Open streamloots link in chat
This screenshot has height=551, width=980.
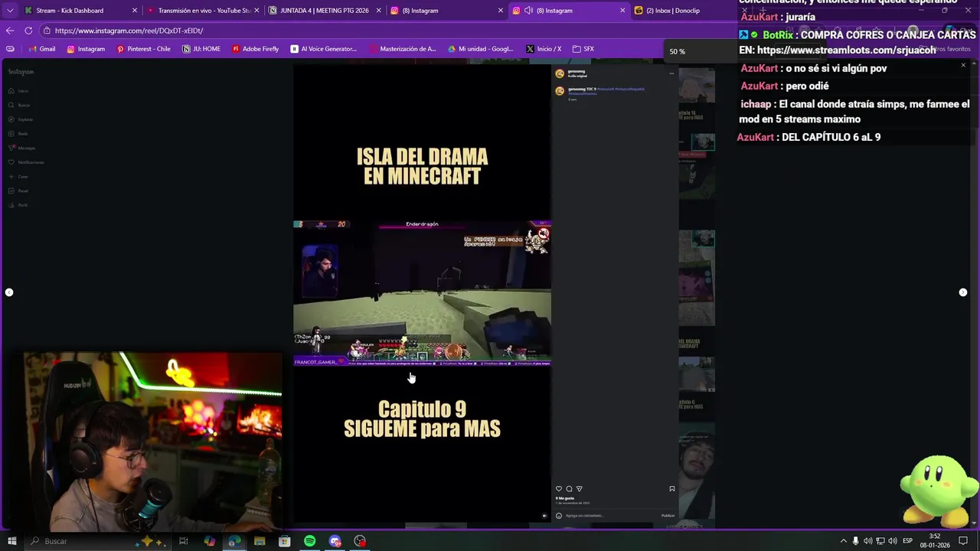pos(846,50)
